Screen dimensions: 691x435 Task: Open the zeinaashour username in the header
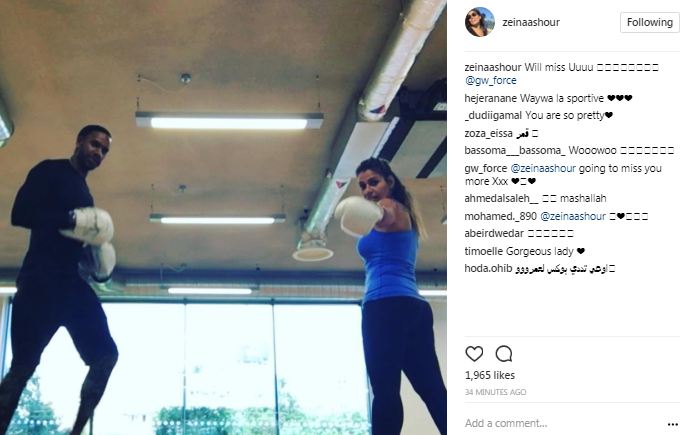[x=531, y=22]
